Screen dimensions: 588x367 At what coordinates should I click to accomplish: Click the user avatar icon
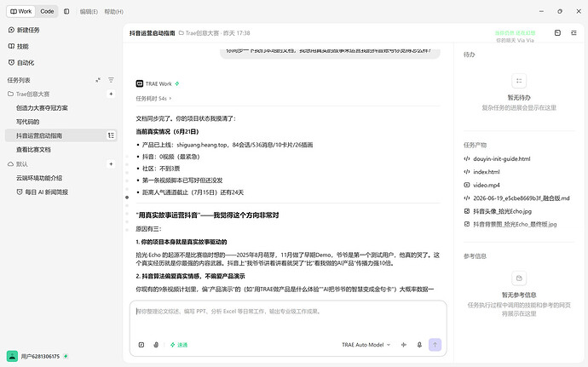coord(12,356)
